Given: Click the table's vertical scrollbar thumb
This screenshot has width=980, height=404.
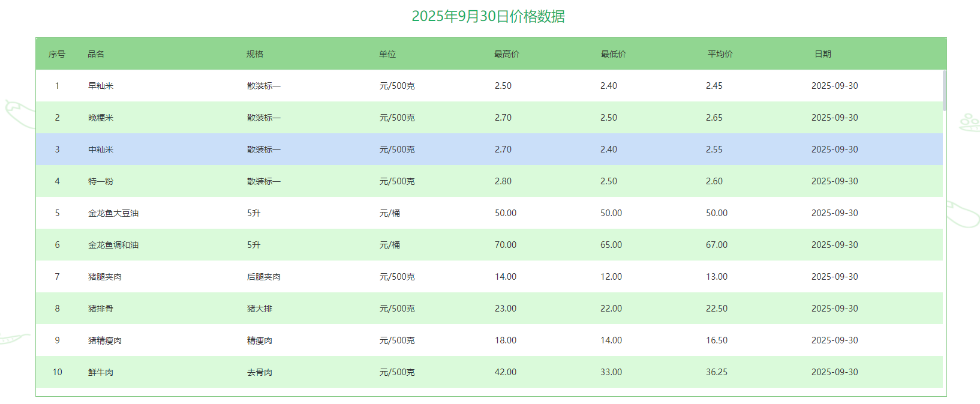Looking at the screenshot, I should click(x=945, y=90).
